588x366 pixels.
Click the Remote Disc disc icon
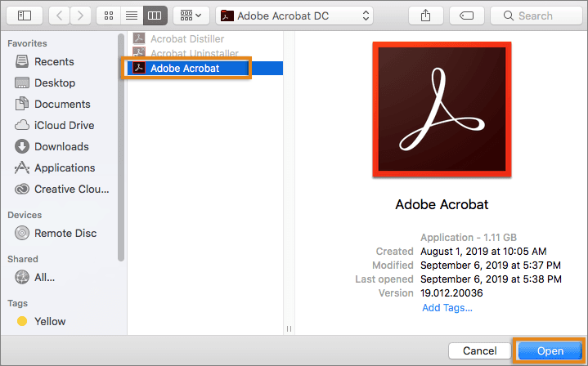22,233
